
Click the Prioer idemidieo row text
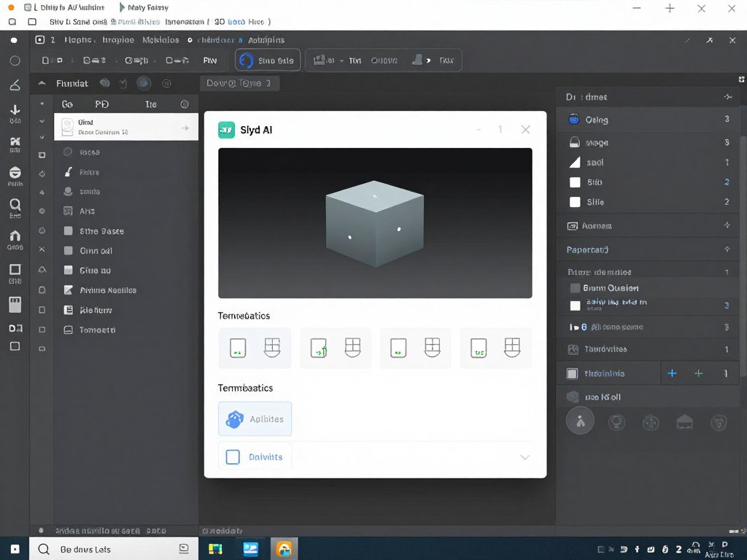coord(600,273)
